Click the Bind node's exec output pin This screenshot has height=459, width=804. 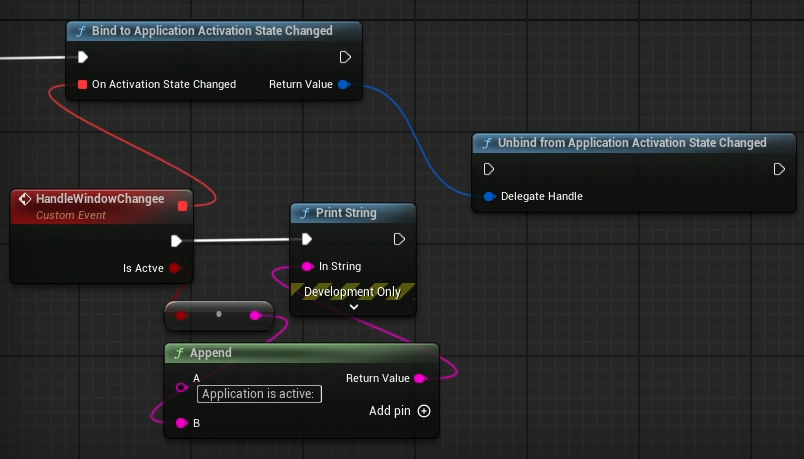coord(345,57)
